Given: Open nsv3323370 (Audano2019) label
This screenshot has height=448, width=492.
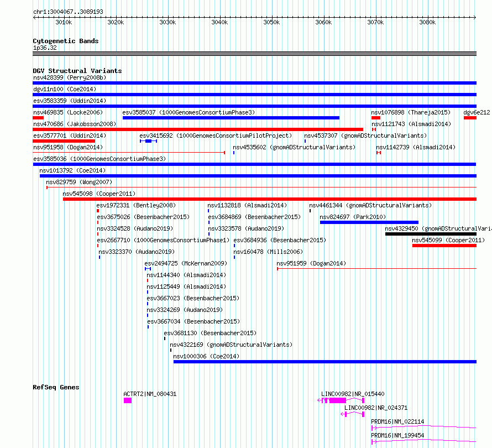Looking at the screenshot, I should tap(137, 252).
